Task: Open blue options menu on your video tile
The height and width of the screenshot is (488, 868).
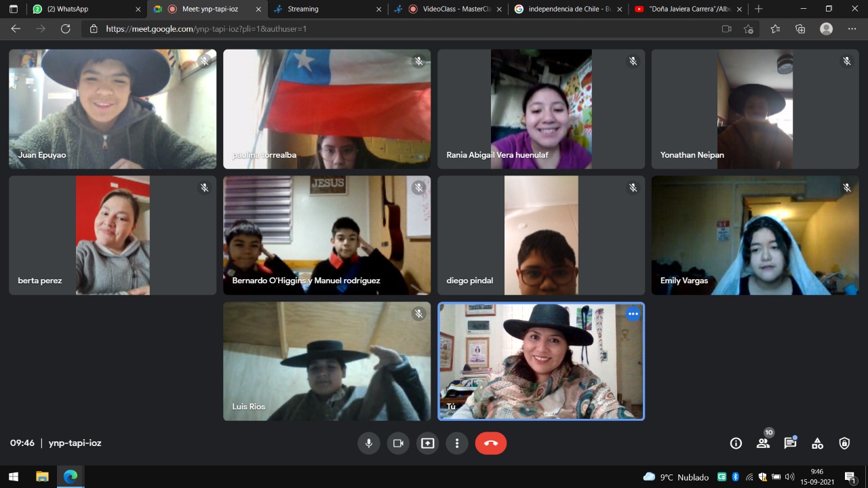Action: tap(633, 314)
